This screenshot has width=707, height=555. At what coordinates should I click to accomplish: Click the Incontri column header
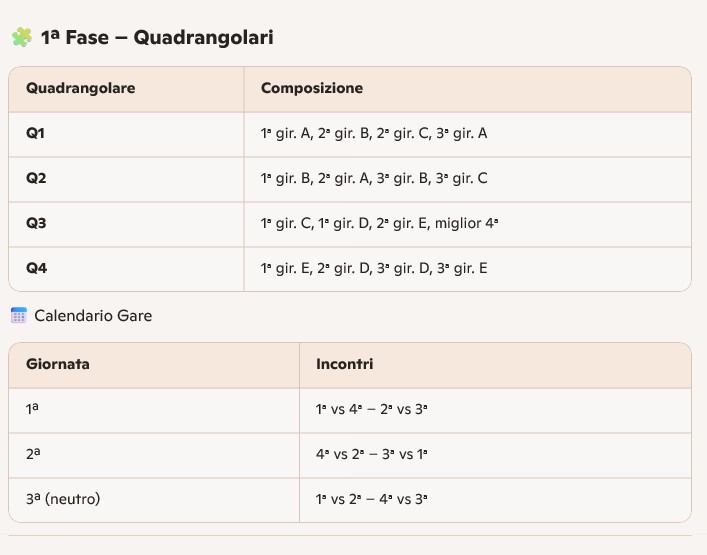pyautogui.click(x=345, y=364)
